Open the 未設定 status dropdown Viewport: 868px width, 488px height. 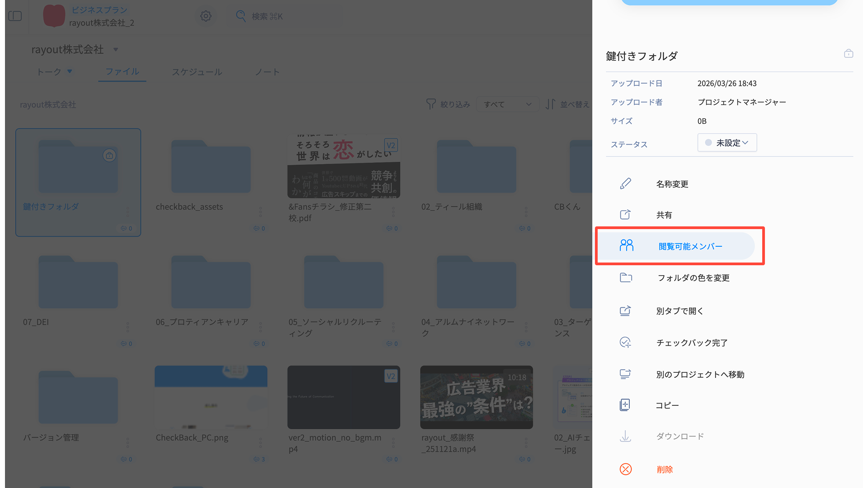727,143
